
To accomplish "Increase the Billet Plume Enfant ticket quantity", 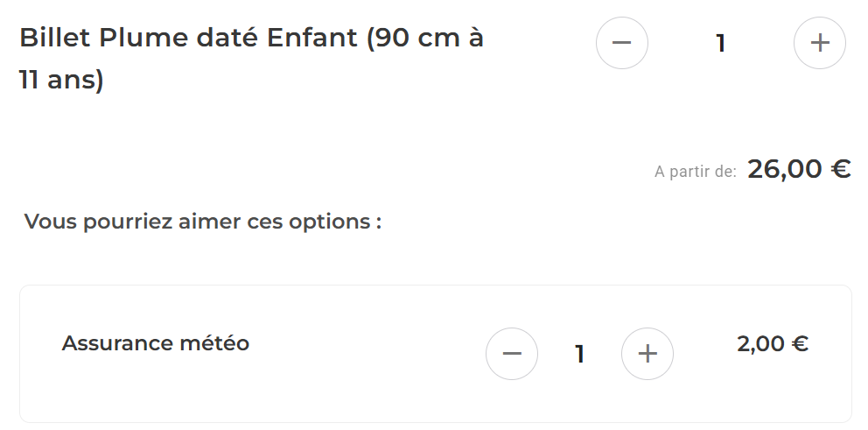I will coord(819,42).
